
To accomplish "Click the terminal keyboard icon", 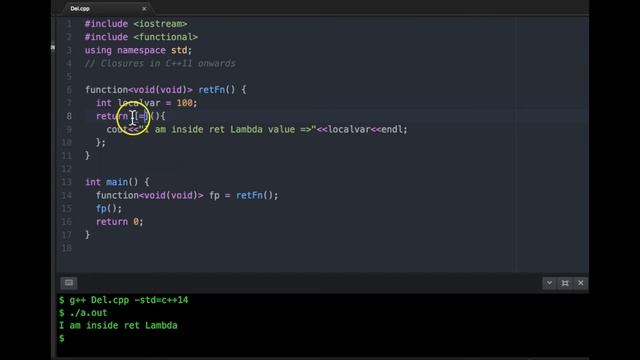I will (69, 282).
